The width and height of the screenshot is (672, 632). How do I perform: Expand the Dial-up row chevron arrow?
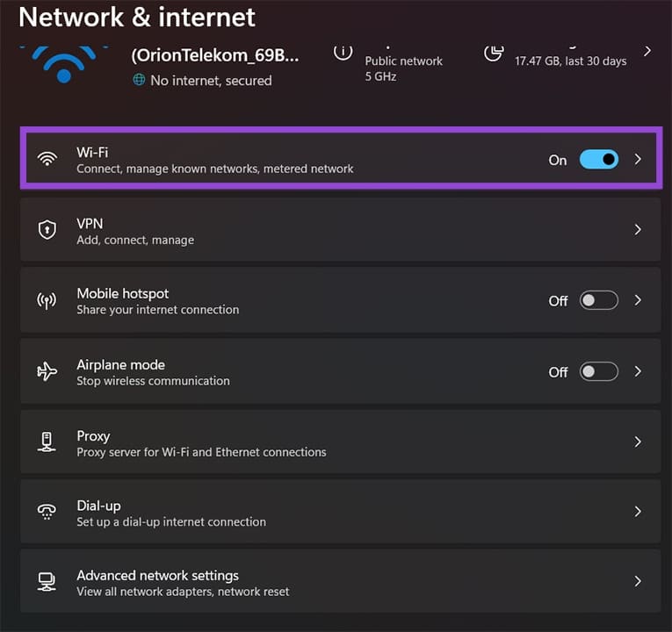click(x=639, y=512)
